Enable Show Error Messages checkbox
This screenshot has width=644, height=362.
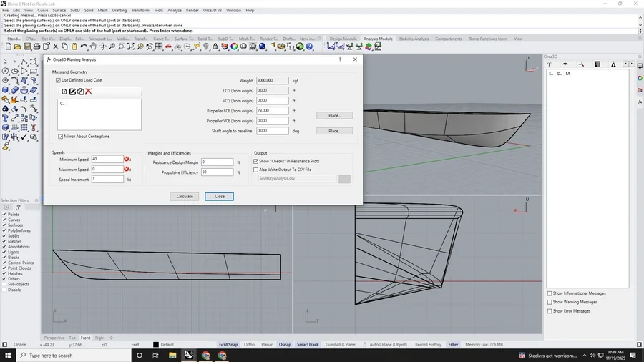point(550,311)
